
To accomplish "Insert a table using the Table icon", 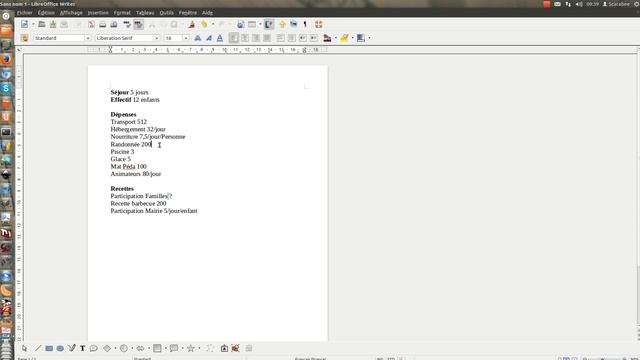I will click(x=252, y=24).
